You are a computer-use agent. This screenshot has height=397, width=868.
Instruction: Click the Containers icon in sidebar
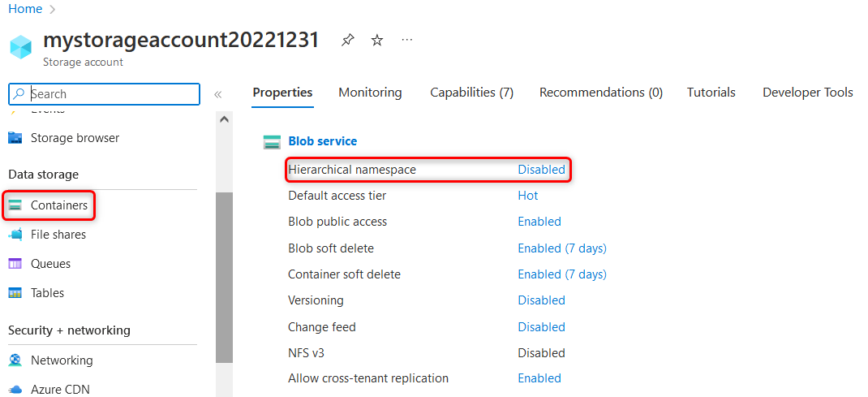[x=15, y=205]
